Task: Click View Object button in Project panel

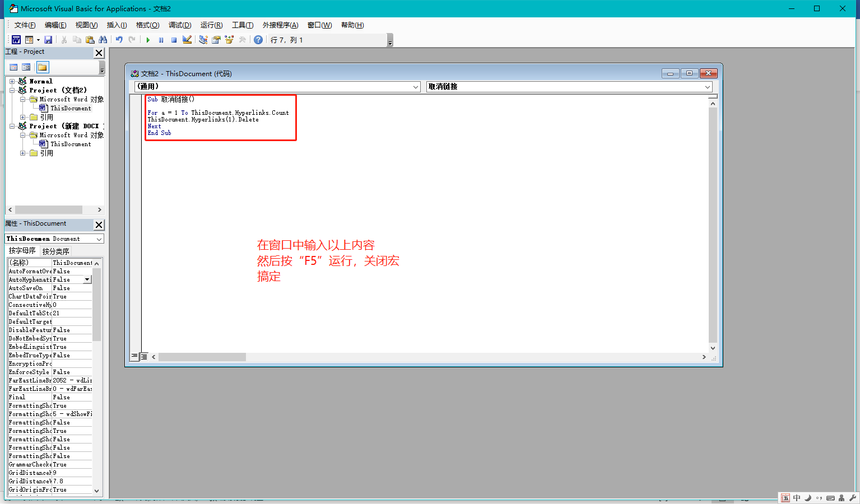Action: (x=26, y=67)
